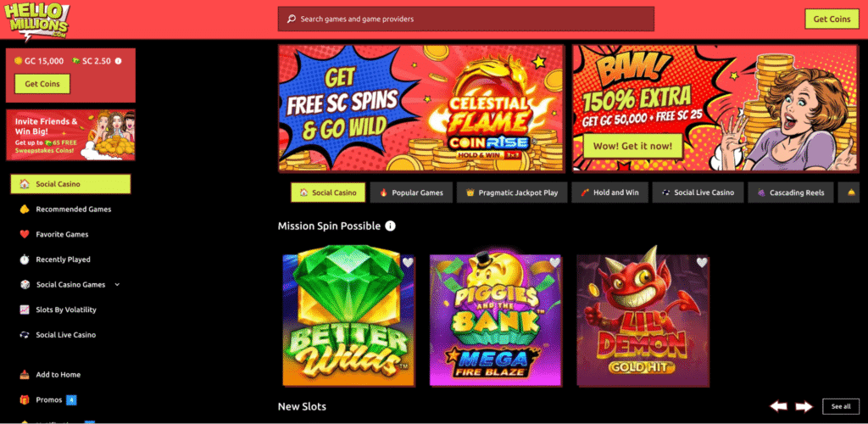Image resolution: width=868 pixels, height=424 pixels.
Task: Select the Popular Games tab
Action: [411, 192]
